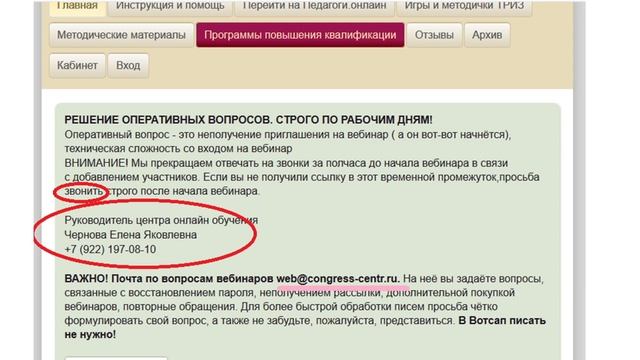Open the Отзывы page
The image size is (640, 360).
tap(434, 35)
